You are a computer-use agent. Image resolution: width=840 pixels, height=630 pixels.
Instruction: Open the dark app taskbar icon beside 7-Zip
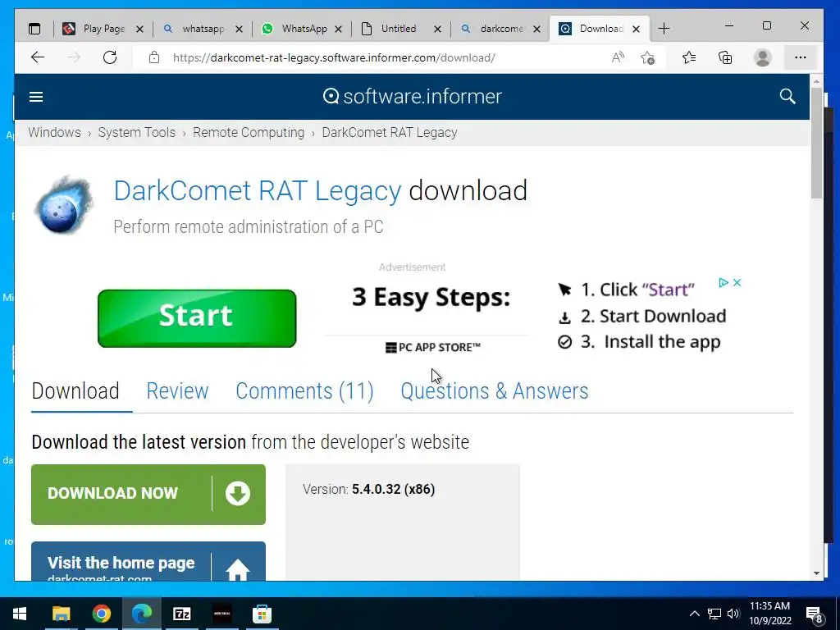point(221,614)
